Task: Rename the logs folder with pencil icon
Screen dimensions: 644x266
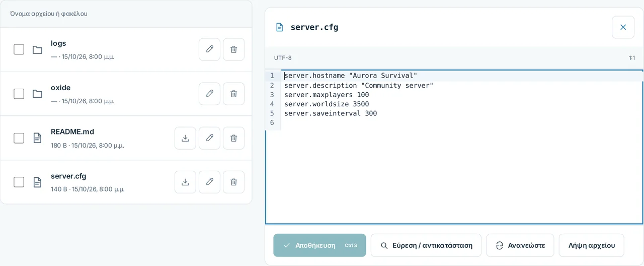Action: [x=209, y=49]
